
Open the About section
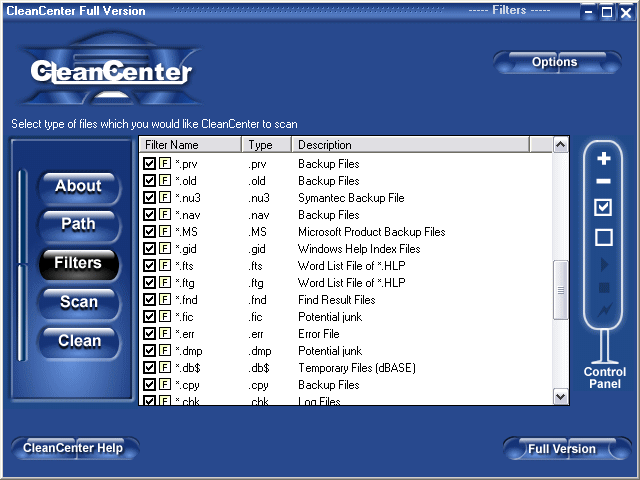(x=79, y=187)
